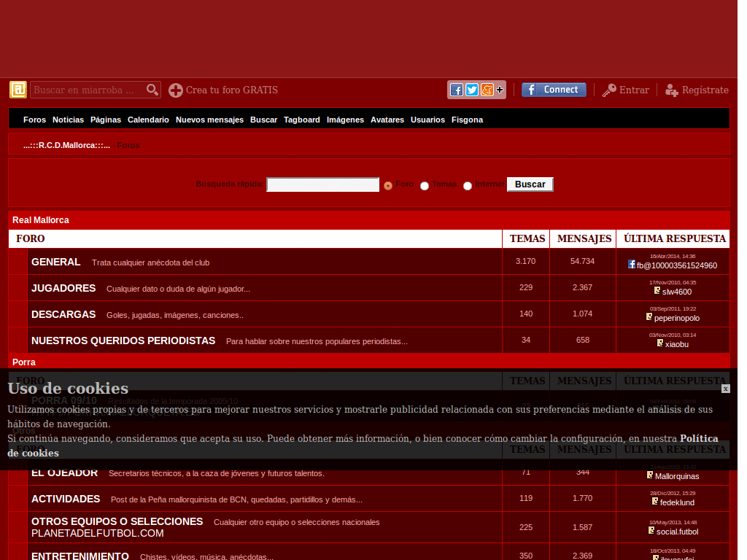The image size is (747, 560).
Task: Open the EL OJEADOR forum
Action: 64,472
